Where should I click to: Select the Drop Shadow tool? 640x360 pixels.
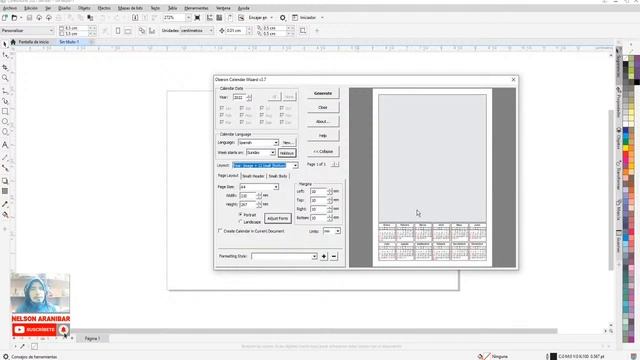click(x=5, y=181)
